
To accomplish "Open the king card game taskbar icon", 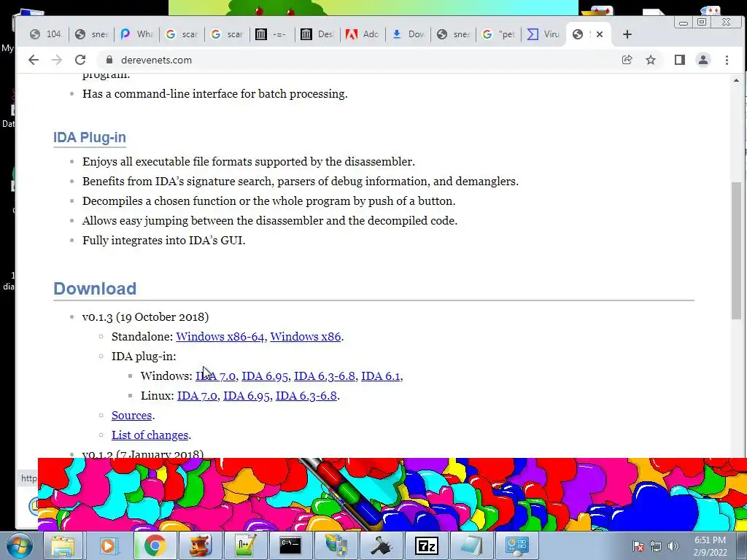I will tap(200, 545).
